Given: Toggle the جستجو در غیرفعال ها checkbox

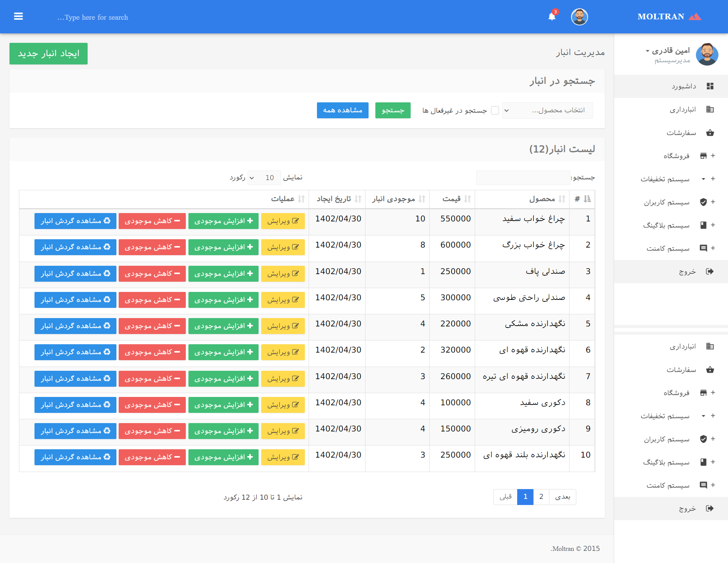Looking at the screenshot, I should tap(495, 110).
